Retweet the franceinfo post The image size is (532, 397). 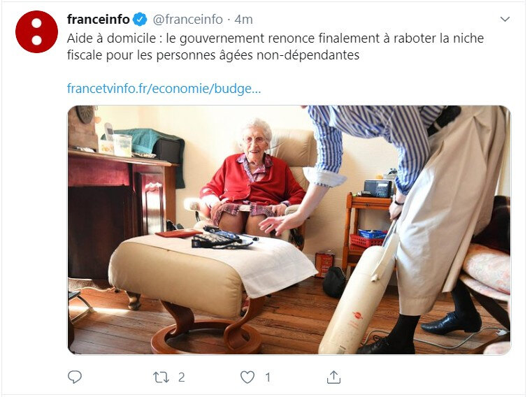coord(161,377)
